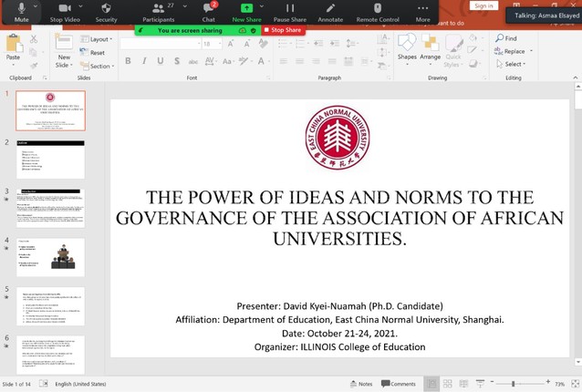Open the Notes pane in status bar
Viewport: 582px width, 392px height.
361,384
